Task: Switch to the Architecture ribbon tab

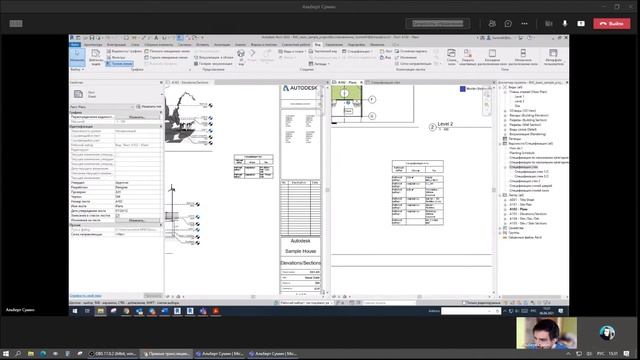Action: (x=93, y=44)
